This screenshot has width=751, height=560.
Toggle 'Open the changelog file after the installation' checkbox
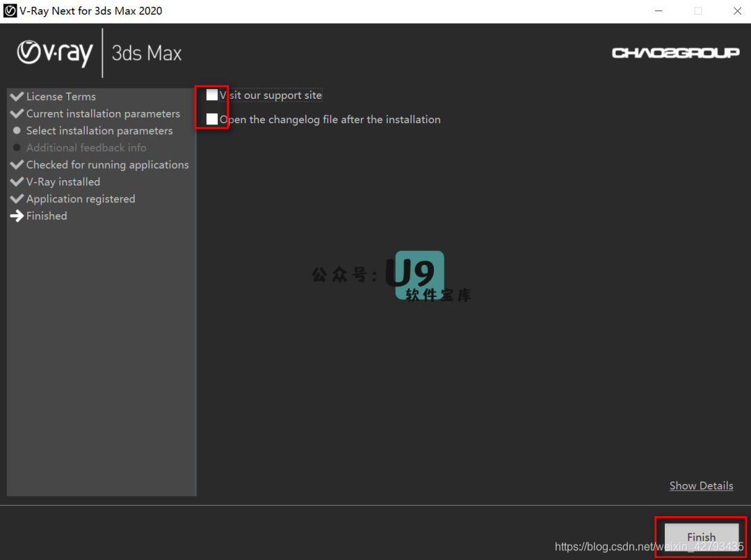click(211, 119)
